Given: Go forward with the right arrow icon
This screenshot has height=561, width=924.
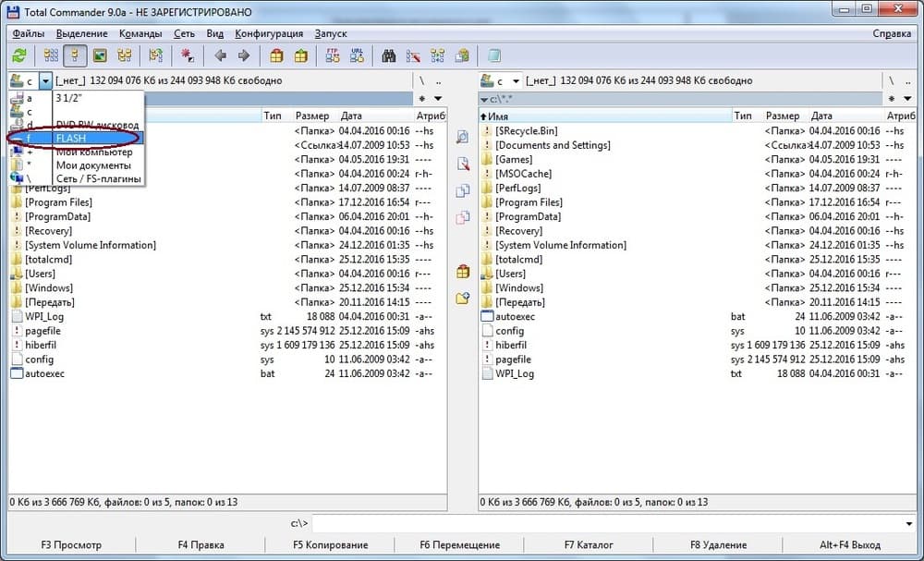Looking at the screenshot, I should point(243,56).
